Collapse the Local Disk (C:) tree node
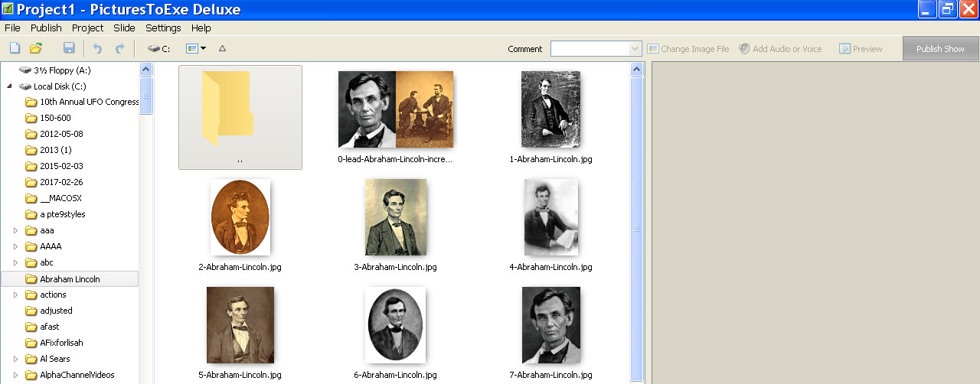Screen dimensions: 980x384 pos(9,86)
